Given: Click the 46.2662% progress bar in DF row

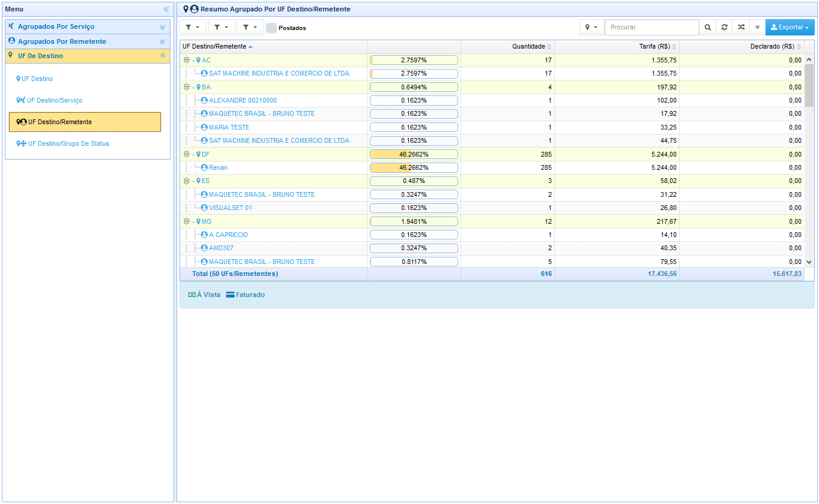Looking at the screenshot, I should click(x=414, y=154).
